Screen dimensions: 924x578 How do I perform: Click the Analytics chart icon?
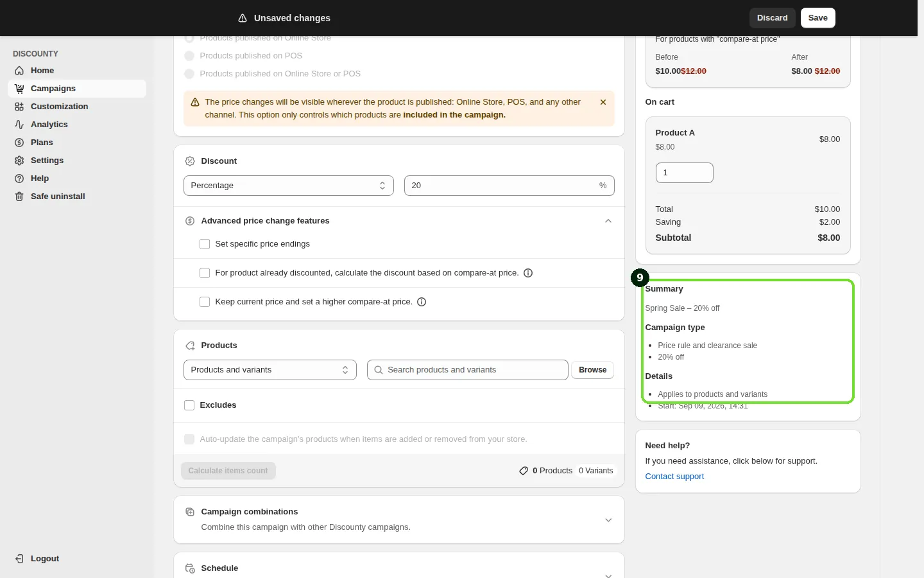(19, 125)
